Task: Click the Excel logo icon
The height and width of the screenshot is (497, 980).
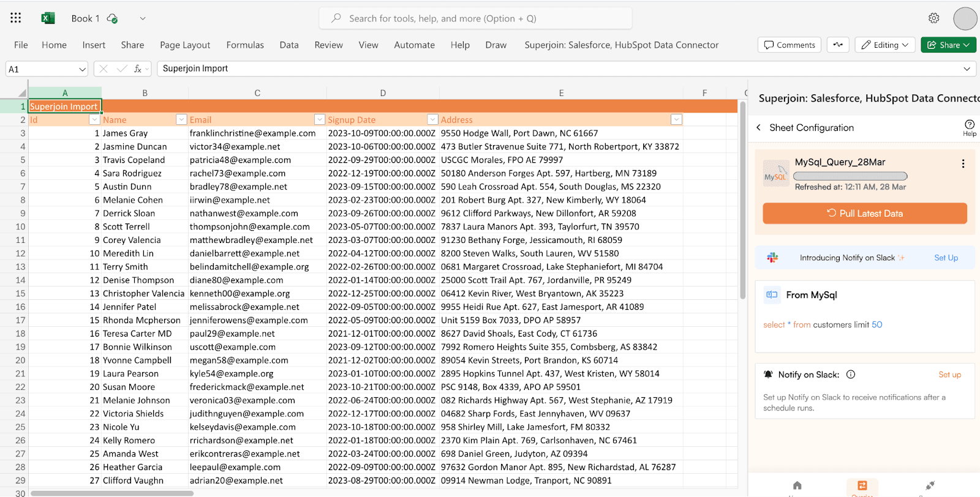Action: pos(48,18)
